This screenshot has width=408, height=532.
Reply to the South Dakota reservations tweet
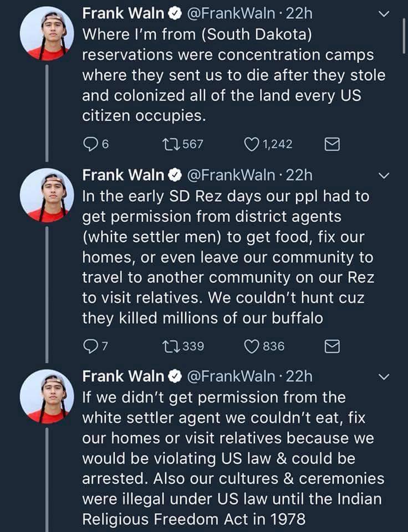tap(90, 144)
